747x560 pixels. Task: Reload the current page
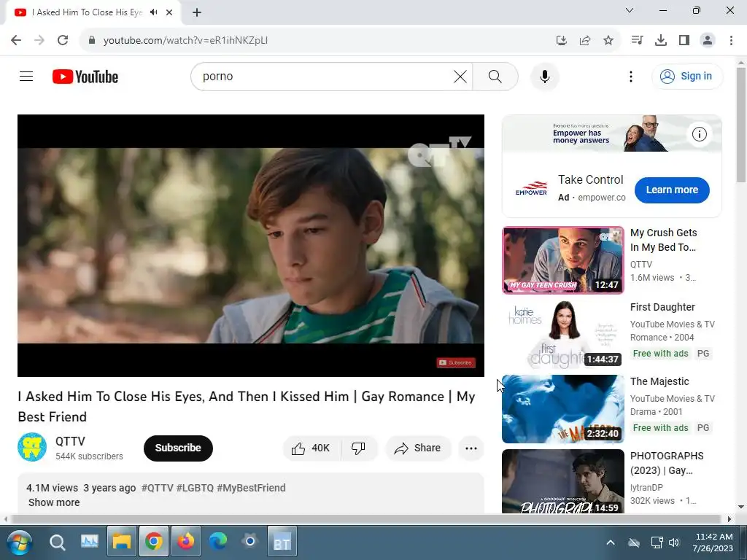point(63,40)
